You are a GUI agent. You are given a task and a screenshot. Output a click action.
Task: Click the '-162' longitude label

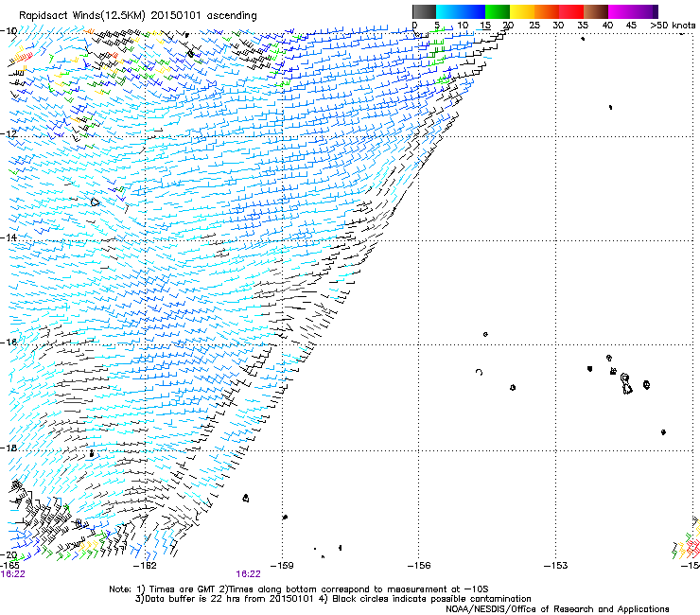coord(145,566)
